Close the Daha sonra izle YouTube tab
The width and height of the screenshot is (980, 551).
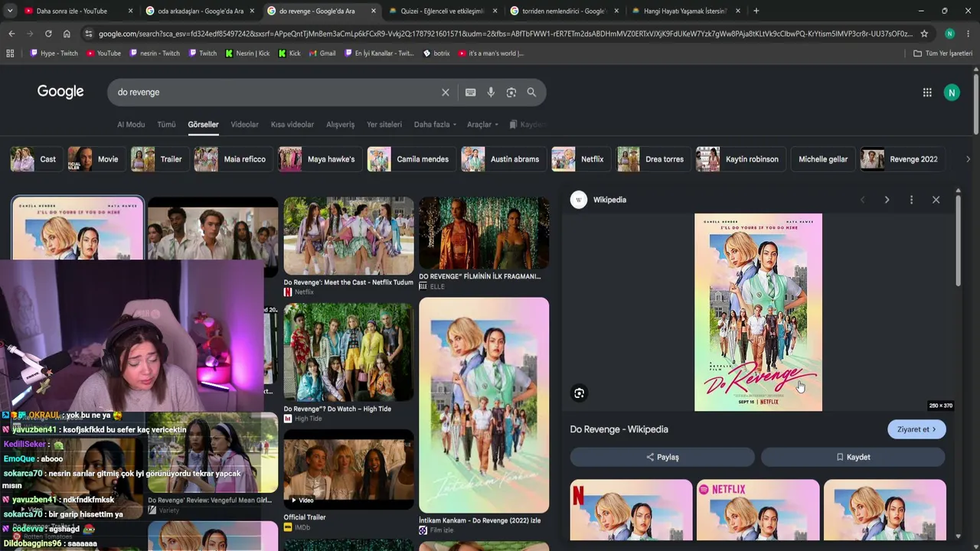pos(131,11)
